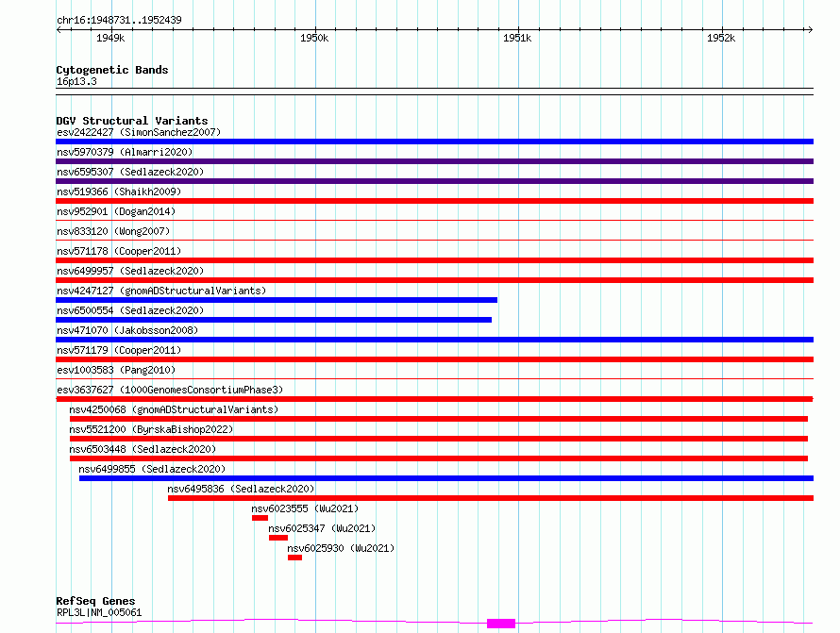Click the DGV Structural Variants track heading
The height and width of the screenshot is (633, 840).
pos(132,121)
